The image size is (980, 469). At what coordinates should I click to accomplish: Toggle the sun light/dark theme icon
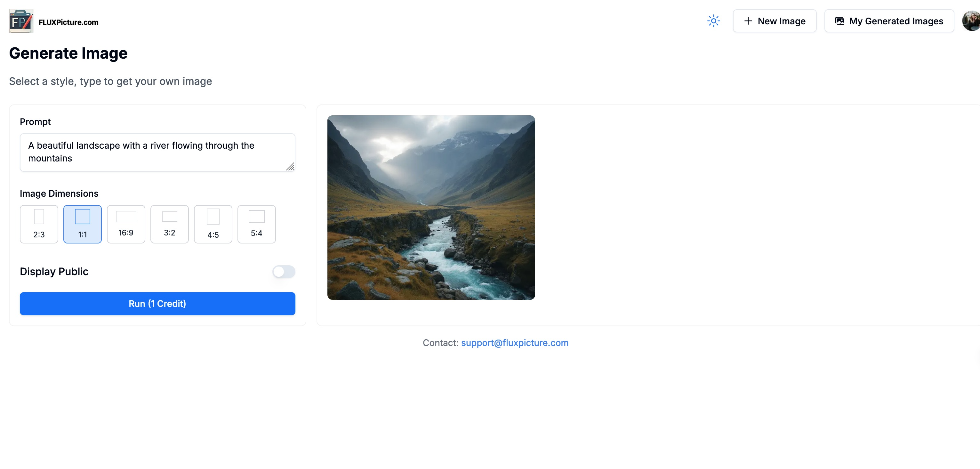click(x=713, y=21)
